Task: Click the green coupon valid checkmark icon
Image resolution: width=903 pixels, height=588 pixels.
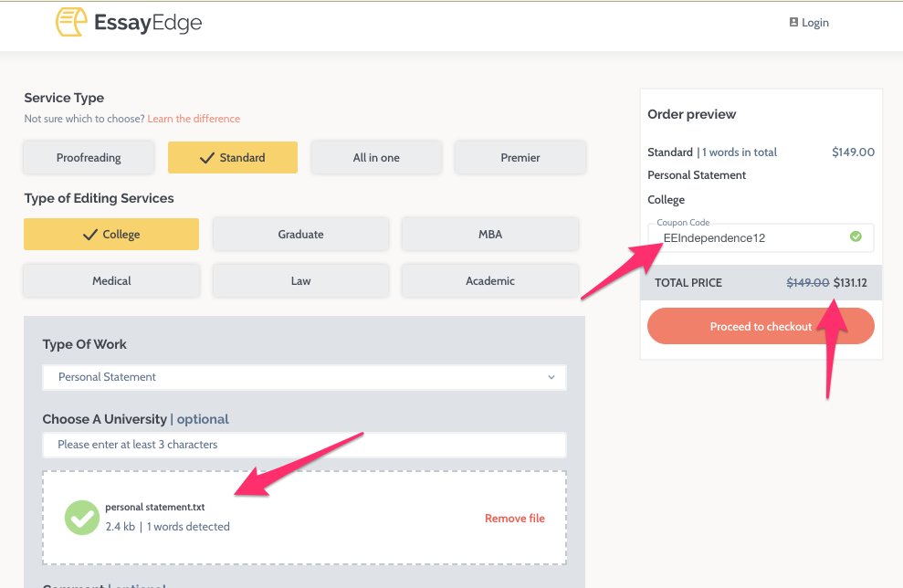Action: tap(856, 237)
